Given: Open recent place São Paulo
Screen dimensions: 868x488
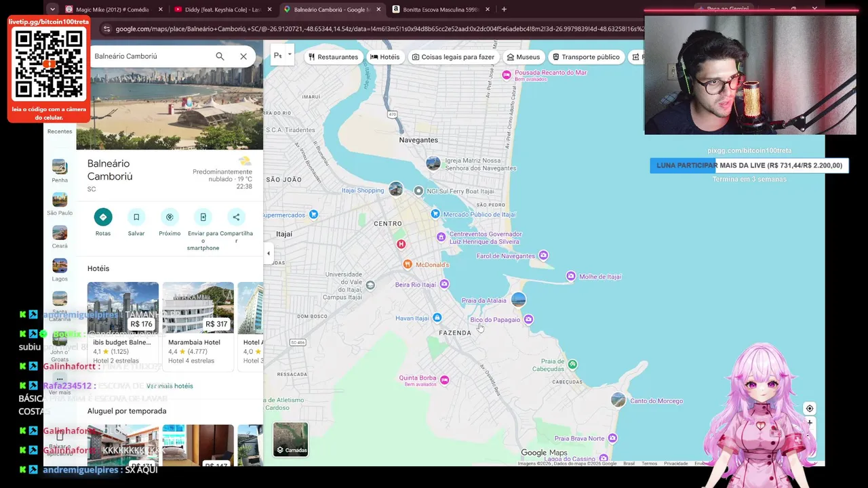Looking at the screenshot, I should pos(60,203).
